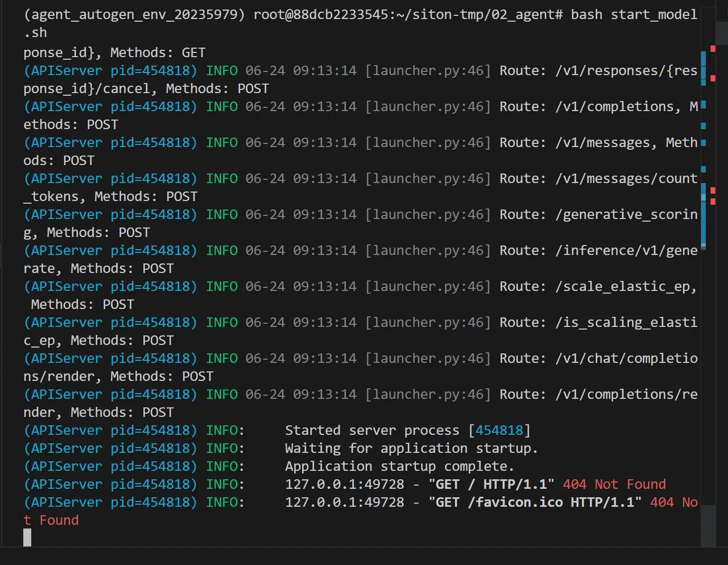Click 'Started server process' message
The image size is (728, 565).
372,430
